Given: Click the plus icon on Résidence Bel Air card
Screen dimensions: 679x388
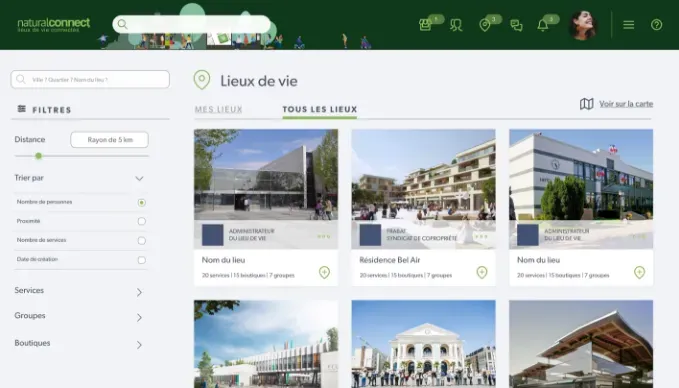Looking at the screenshot, I should coord(482,272).
